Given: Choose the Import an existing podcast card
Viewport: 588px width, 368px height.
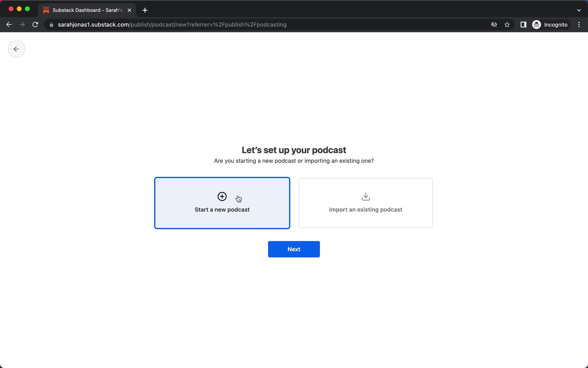Looking at the screenshot, I should click(x=365, y=203).
